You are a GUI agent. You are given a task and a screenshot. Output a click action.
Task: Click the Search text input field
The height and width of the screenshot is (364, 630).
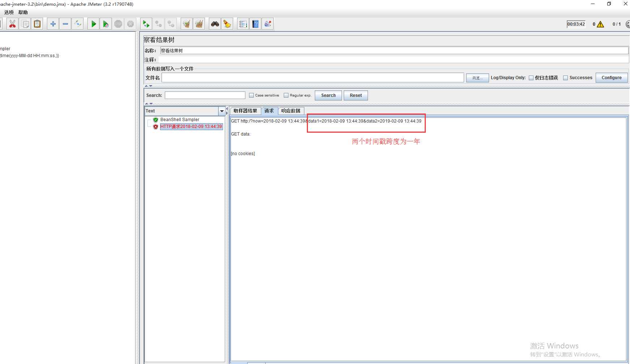[x=205, y=95]
